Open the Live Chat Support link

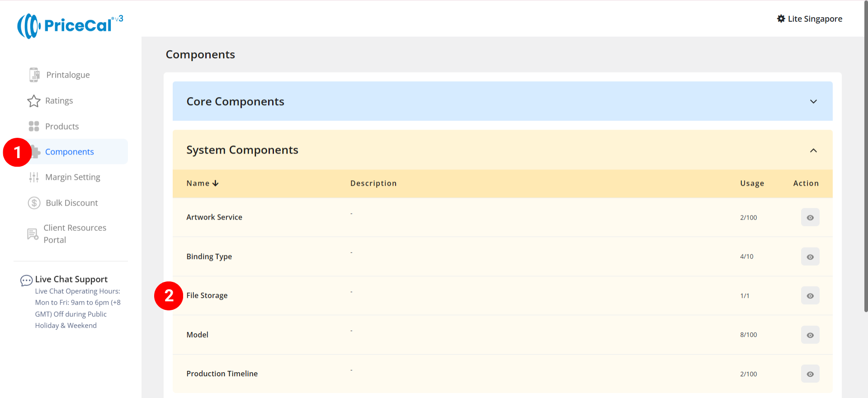click(x=71, y=279)
